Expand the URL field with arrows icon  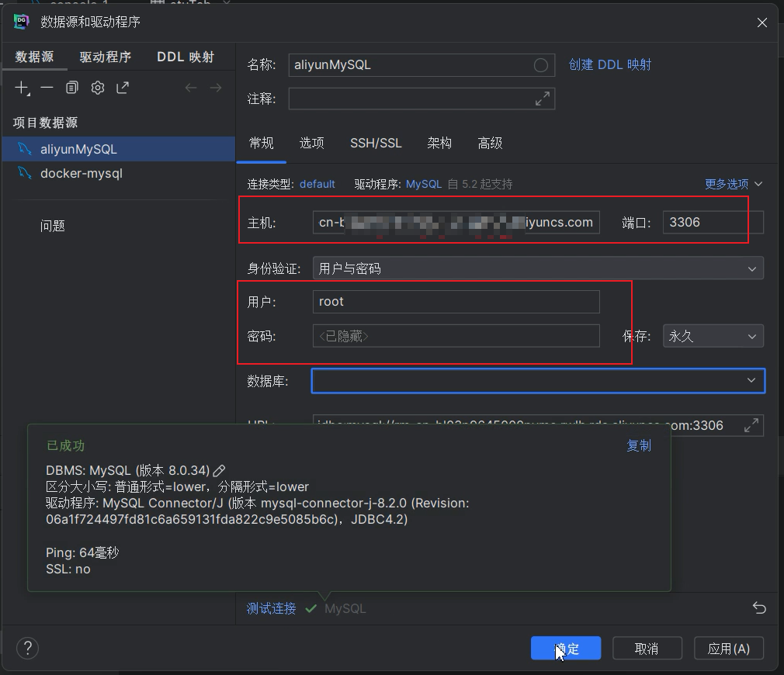tap(751, 425)
